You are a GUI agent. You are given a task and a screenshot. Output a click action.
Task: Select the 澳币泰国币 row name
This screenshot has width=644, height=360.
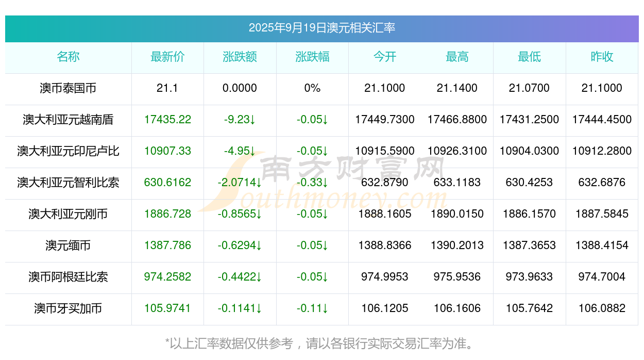point(68,88)
